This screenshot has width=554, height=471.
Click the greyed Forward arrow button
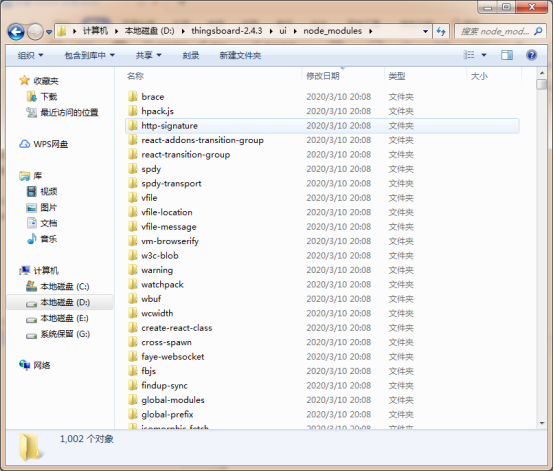pyautogui.click(x=35, y=32)
